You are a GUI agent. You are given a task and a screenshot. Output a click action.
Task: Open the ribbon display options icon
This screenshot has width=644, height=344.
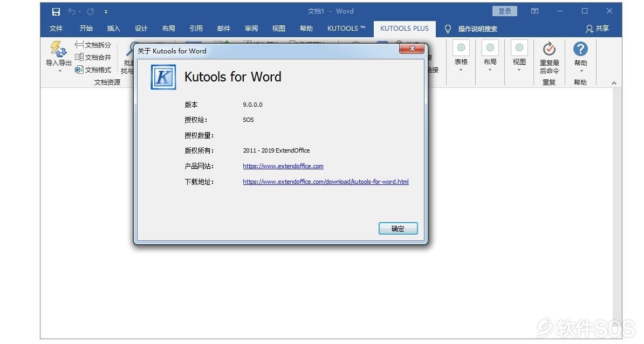point(535,11)
